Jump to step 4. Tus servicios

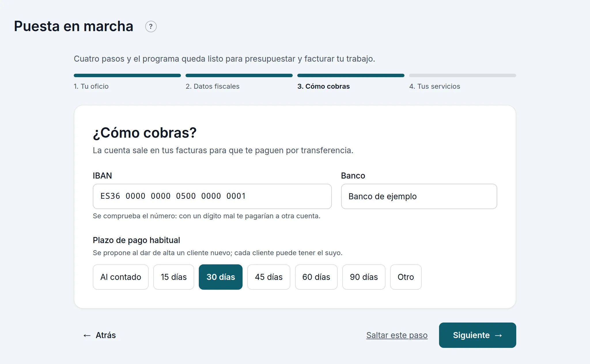(435, 86)
